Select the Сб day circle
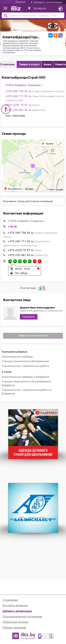The width and height of the screenshot is (66, 644). pos(34,261)
